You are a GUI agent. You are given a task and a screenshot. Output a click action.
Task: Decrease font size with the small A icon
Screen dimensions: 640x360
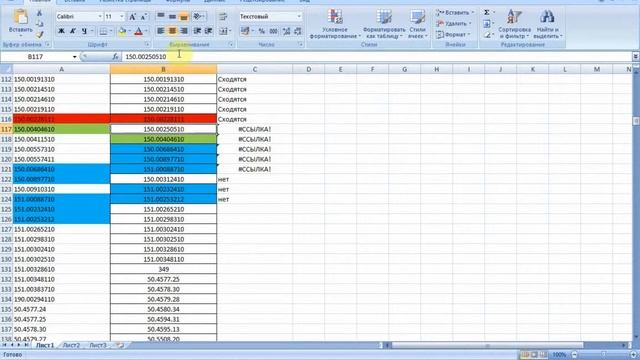(x=143, y=17)
